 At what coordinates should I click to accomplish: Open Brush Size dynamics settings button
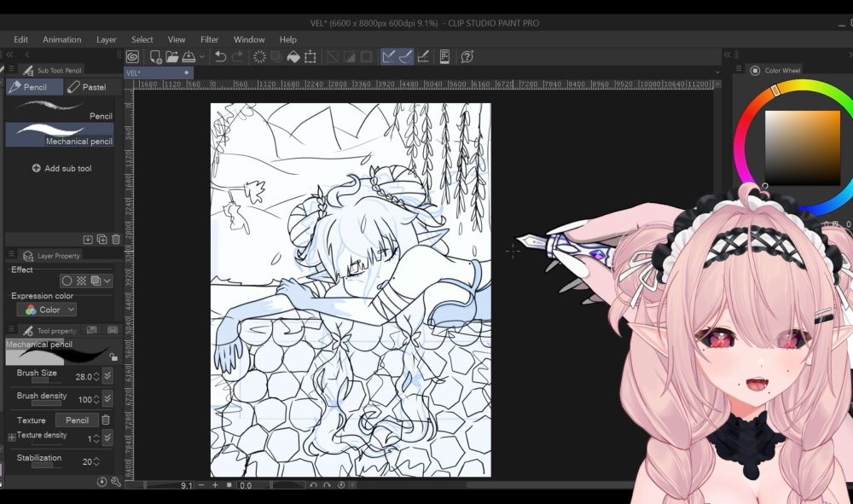(x=107, y=375)
